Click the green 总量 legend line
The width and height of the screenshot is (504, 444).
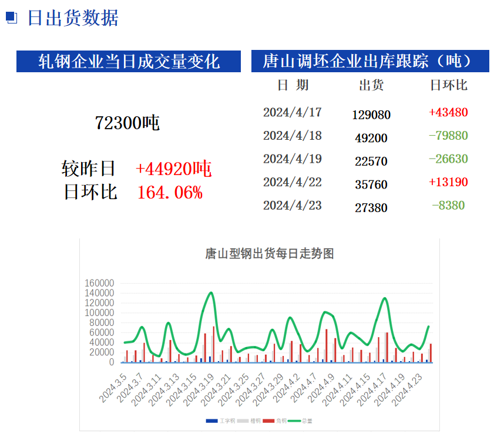coord(295,421)
